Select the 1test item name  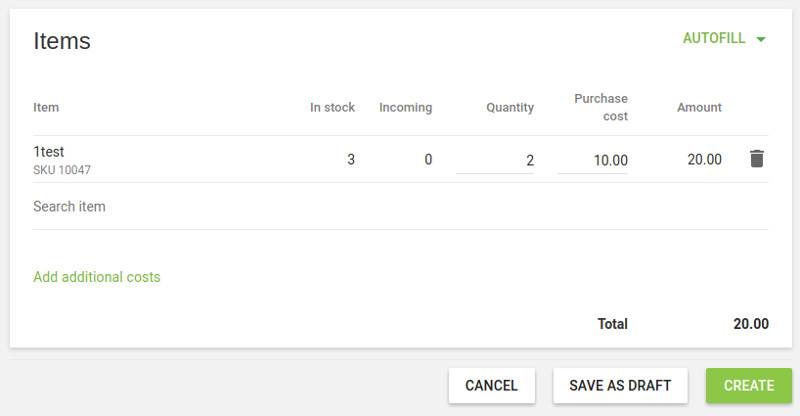point(49,152)
